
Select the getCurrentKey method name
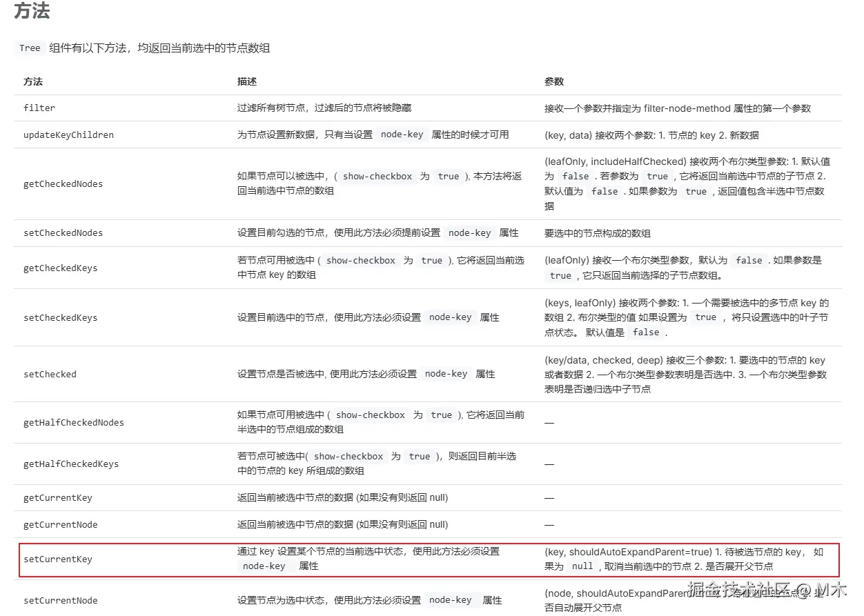click(x=58, y=498)
